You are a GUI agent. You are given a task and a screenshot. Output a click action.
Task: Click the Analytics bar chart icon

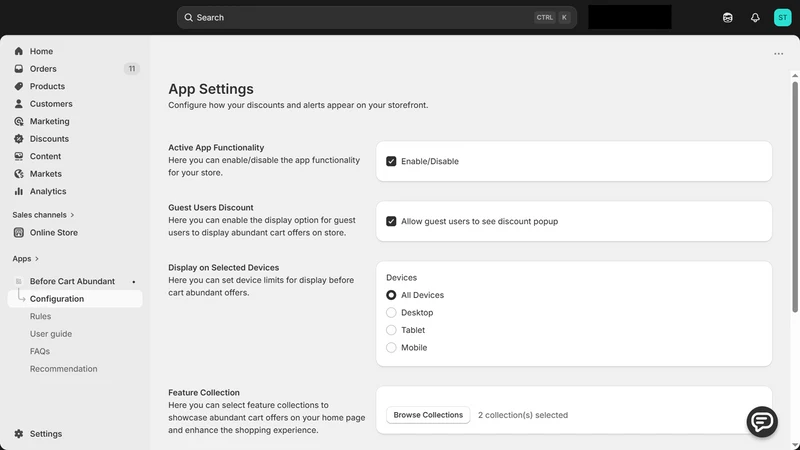19,191
